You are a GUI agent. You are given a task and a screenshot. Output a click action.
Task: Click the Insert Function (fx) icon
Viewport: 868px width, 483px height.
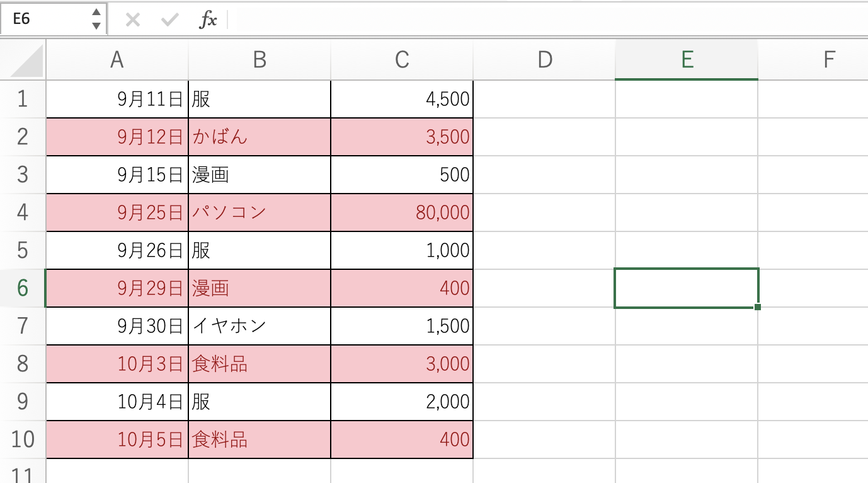(208, 19)
